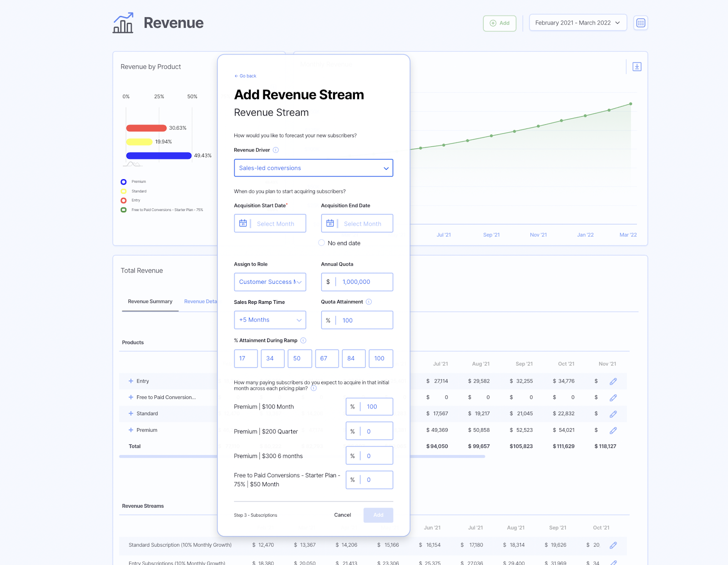Click % Attainment During Ramp info icon

click(303, 340)
